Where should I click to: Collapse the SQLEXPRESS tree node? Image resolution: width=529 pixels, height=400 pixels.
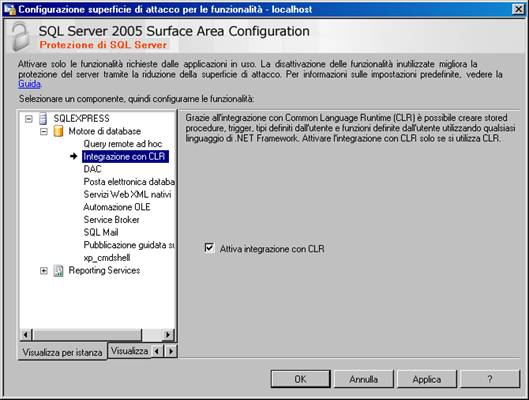[x=29, y=119]
